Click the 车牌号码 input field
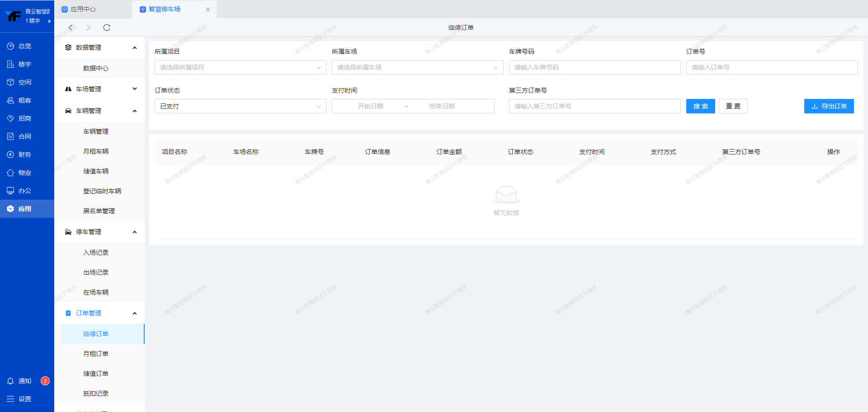 click(x=594, y=67)
